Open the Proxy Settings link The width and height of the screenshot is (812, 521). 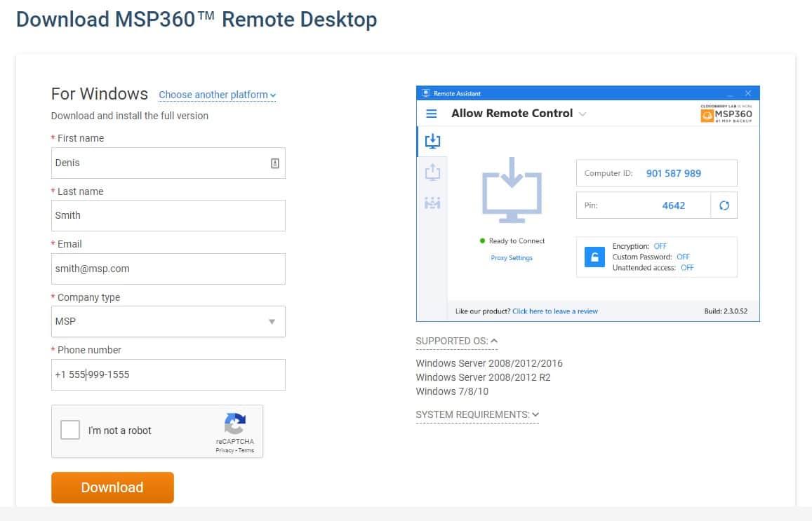pos(512,257)
